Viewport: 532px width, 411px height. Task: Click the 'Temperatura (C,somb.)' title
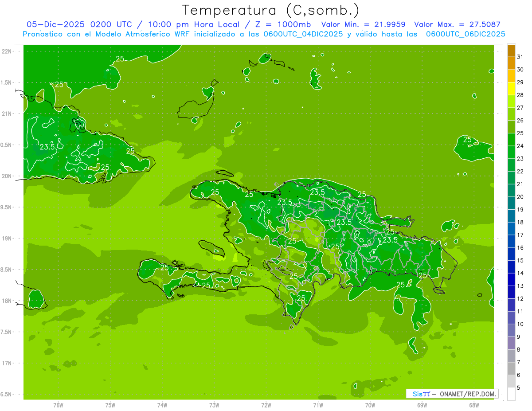coord(271,10)
